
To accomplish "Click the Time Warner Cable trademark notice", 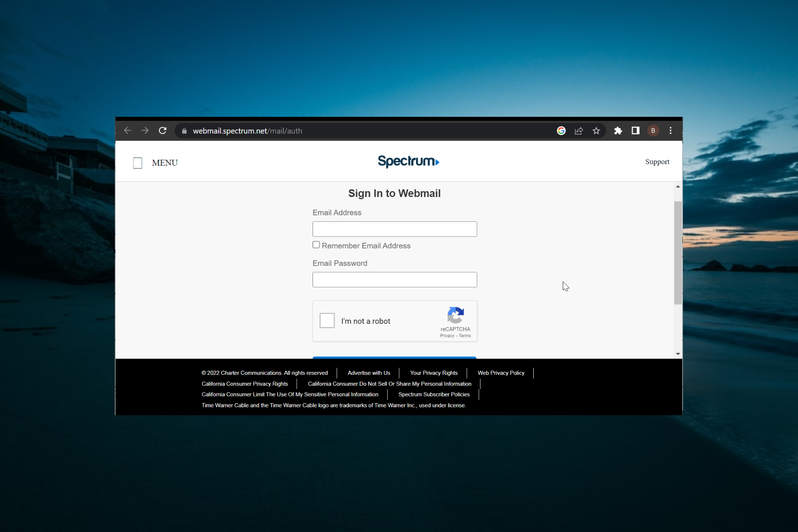I will (334, 405).
